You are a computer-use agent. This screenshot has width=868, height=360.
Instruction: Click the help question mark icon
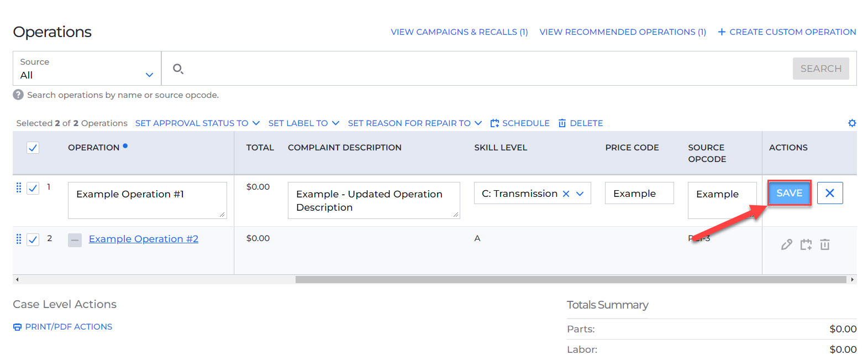pyautogui.click(x=18, y=95)
